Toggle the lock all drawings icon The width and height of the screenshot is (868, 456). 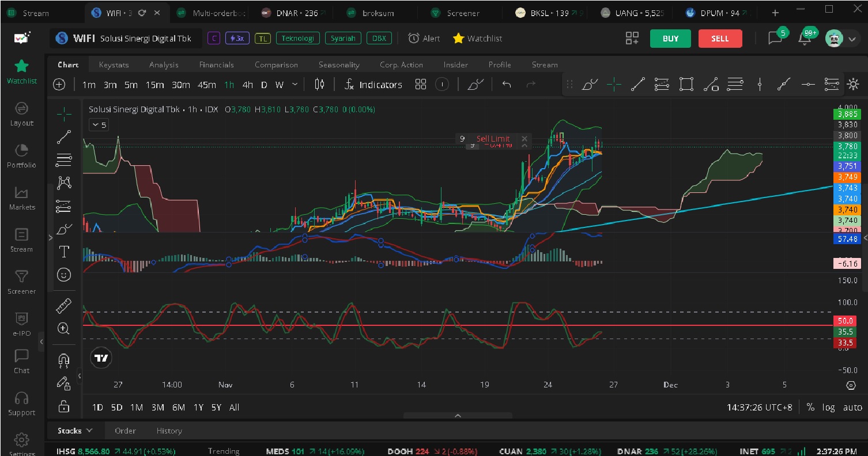point(64,406)
